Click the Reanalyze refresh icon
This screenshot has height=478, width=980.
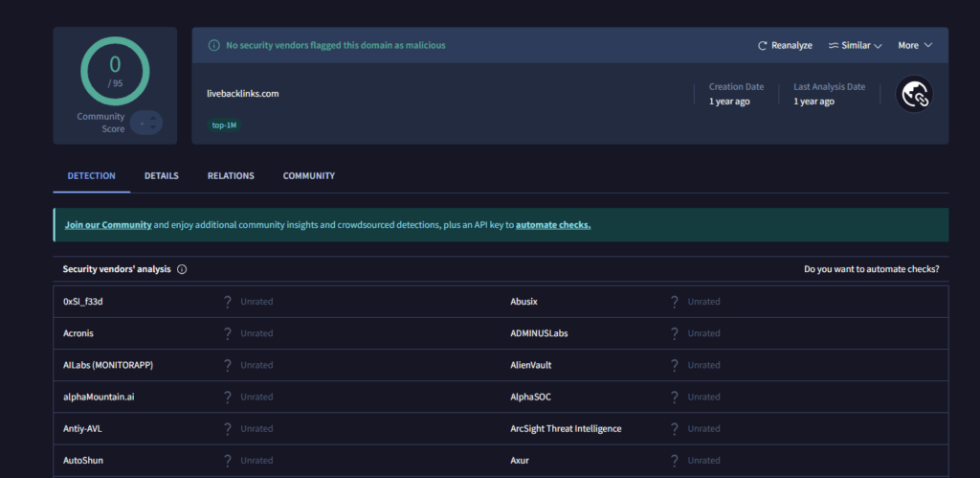pos(763,46)
